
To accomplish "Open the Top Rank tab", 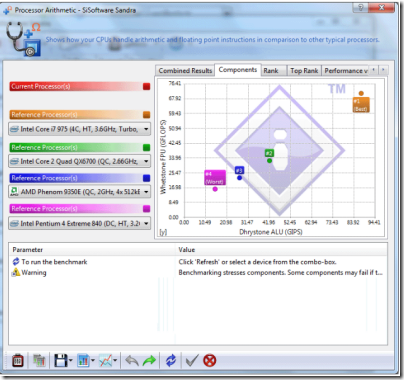I will pyautogui.click(x=304, y=71).
